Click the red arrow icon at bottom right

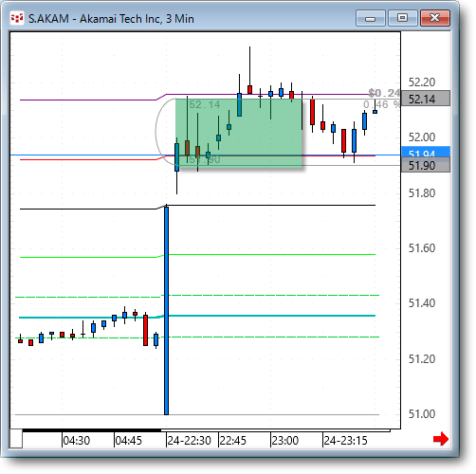[441, 439]
